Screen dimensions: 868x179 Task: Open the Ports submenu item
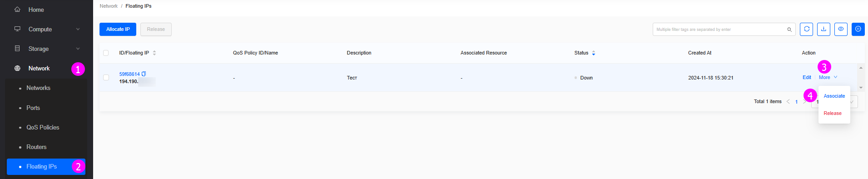[x=33, y=108]
